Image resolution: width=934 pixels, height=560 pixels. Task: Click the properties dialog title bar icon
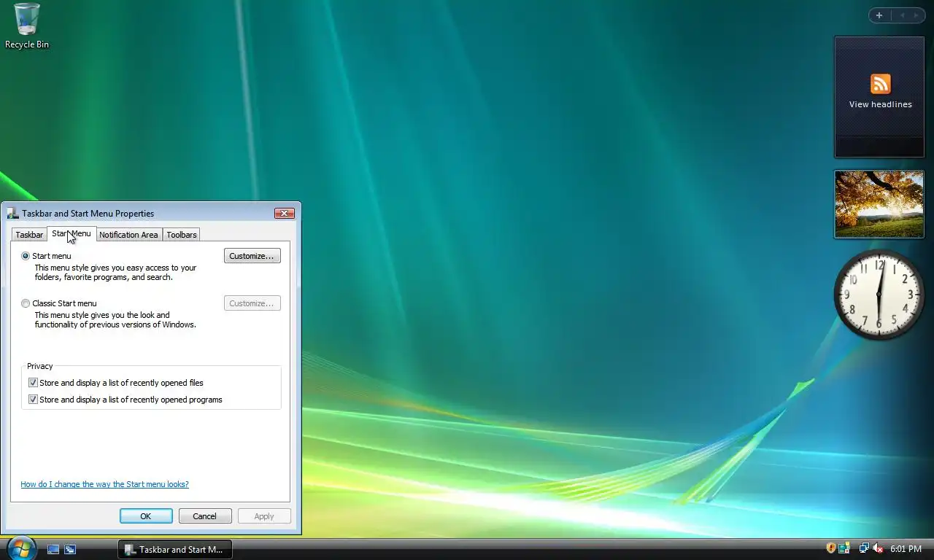(12, 214)
